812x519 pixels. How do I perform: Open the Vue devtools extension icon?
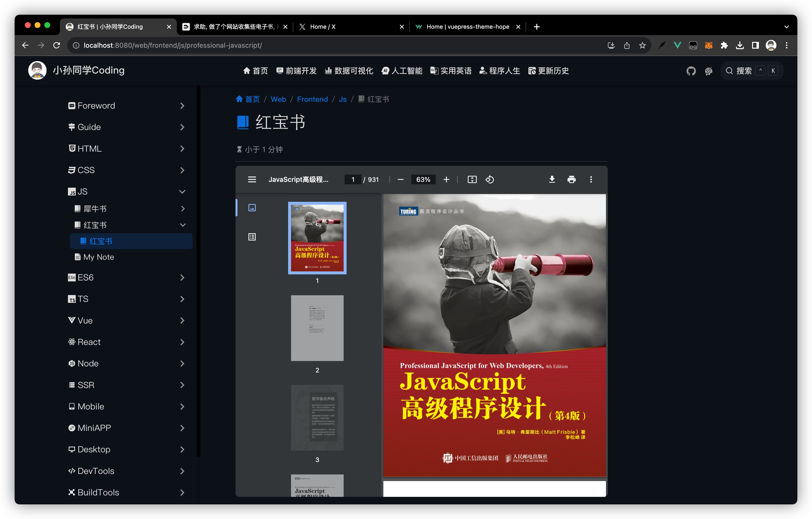click(677, 45)
